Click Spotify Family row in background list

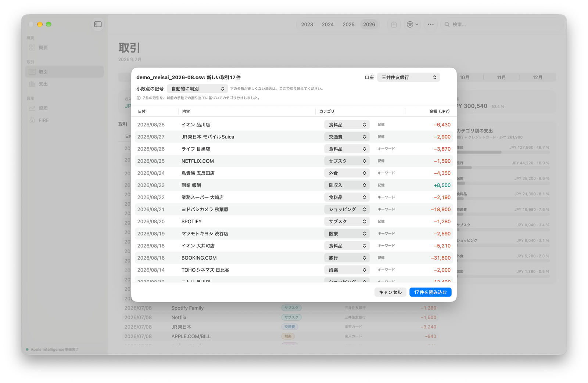click(x=280, y=308)
